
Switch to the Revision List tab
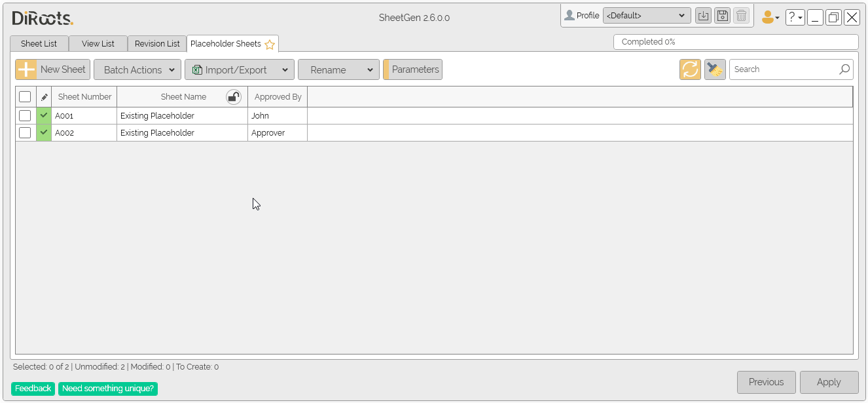click(x=157, y=43)
